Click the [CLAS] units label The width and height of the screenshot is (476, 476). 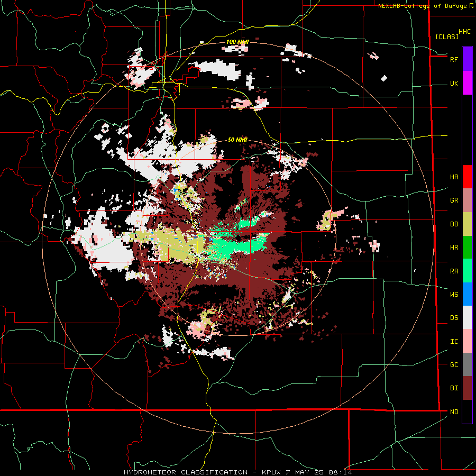click(447, 36)
